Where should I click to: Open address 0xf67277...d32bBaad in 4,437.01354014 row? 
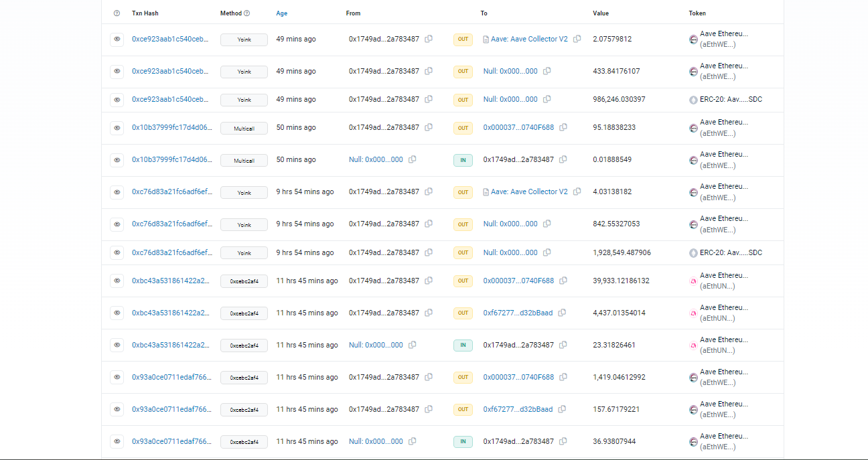(x=518, y=313)
